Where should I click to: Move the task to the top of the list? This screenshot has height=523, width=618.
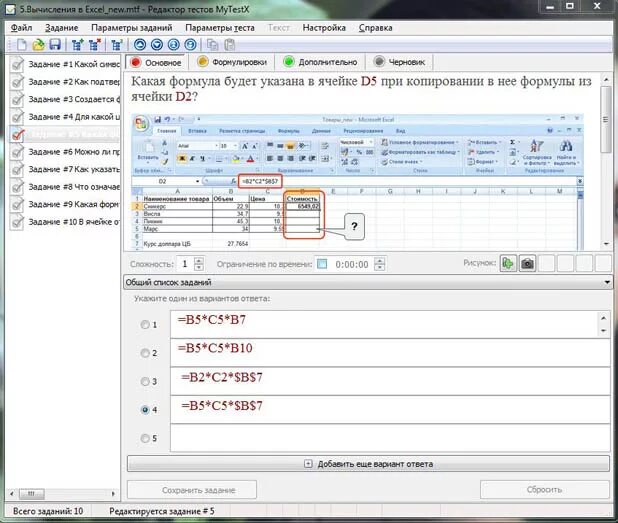coord(174,45)
